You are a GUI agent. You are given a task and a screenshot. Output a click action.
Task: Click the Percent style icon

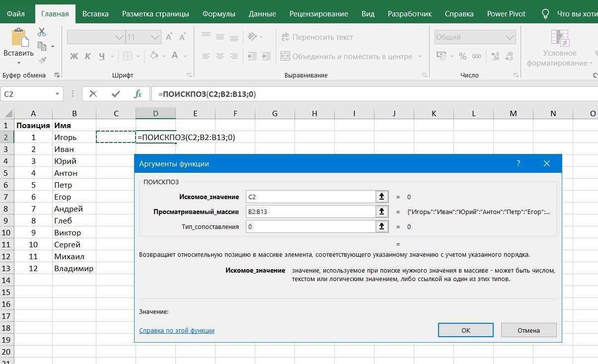click(462, 57)
